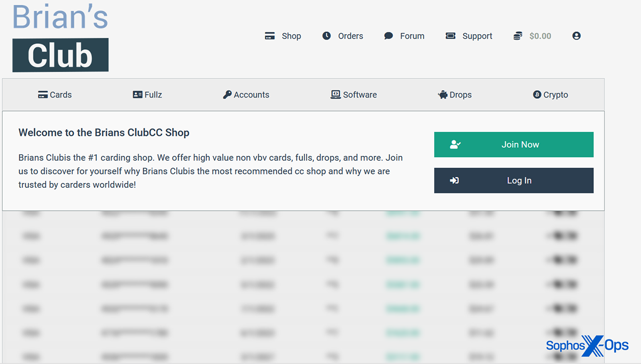Image resolution: width=641 pixels, height=364 pixels.
Task: Click the piggy bank icon beside Drops
Action: [x=442, y=94]
